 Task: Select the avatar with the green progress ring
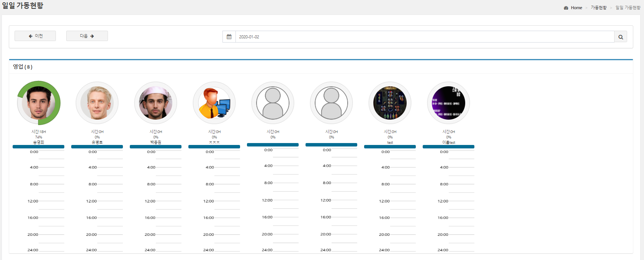pos(39,103)
